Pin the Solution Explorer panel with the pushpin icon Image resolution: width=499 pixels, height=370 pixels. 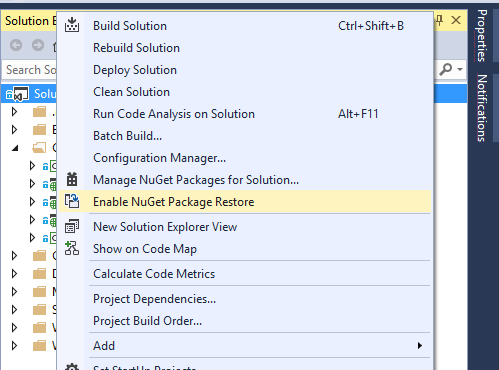pos(440,20)
